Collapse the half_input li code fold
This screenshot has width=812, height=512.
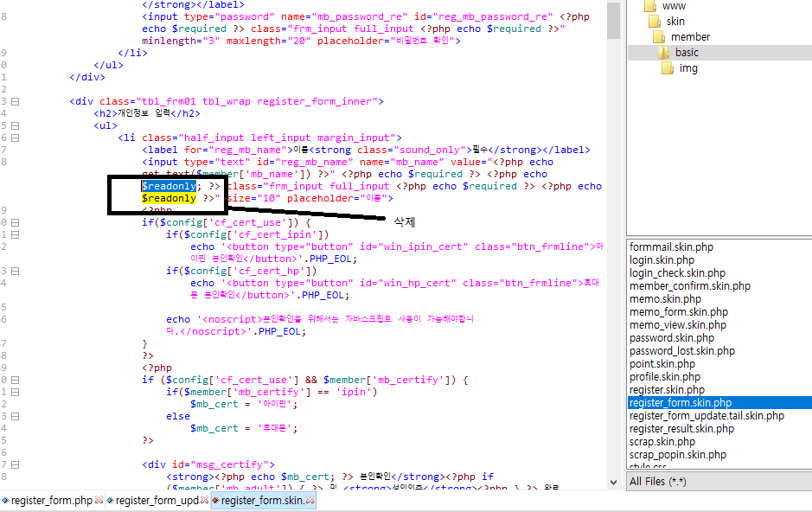(x=16, y=138)
